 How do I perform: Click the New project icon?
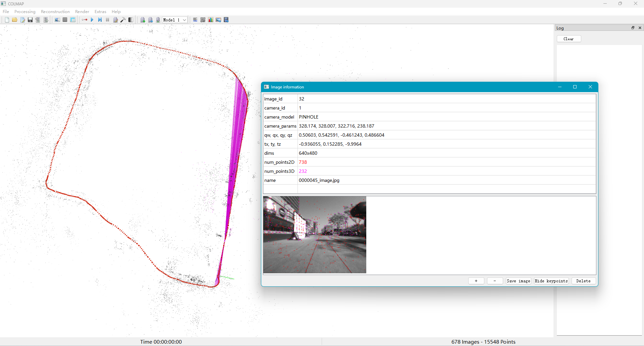(7, 20)
